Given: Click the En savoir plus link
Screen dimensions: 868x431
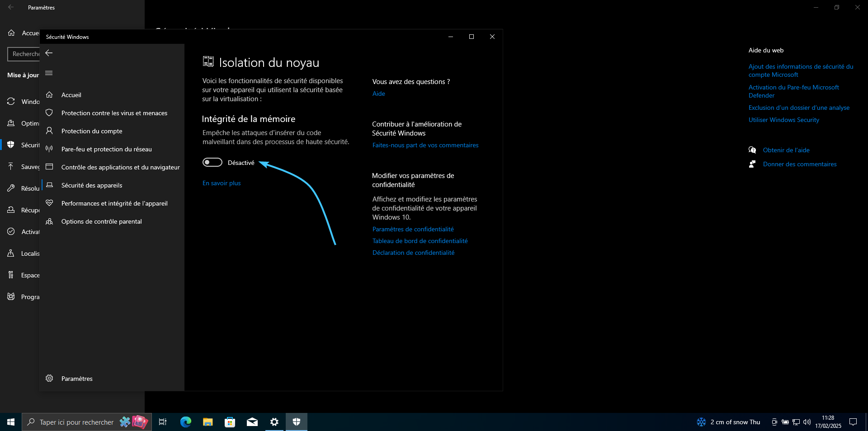Looking at the screenshot, I should point(222,183).
